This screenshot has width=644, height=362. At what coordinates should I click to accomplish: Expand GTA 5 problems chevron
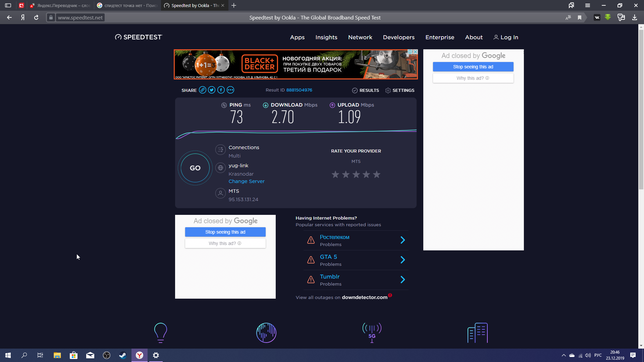click(403, 260)
